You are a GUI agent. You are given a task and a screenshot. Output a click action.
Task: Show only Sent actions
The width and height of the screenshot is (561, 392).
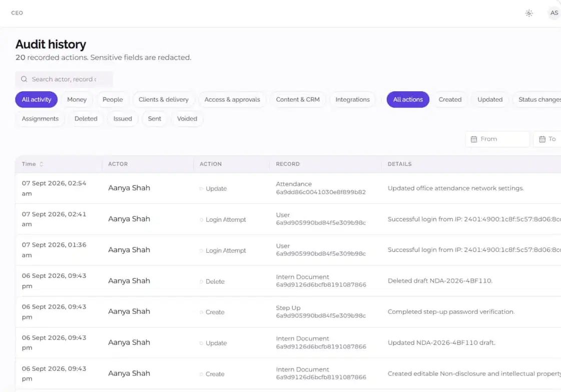(x=155, y=119)
